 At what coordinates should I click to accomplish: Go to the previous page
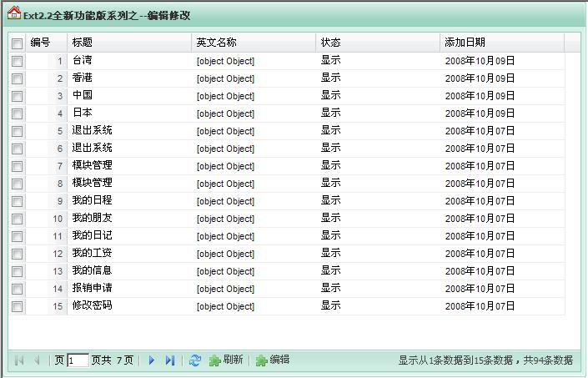[37, 360]
